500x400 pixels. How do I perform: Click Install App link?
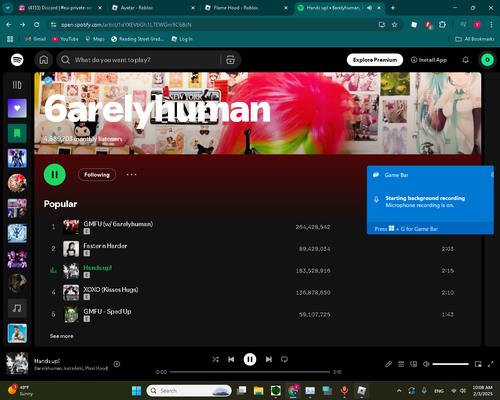[x=429, y=60]
